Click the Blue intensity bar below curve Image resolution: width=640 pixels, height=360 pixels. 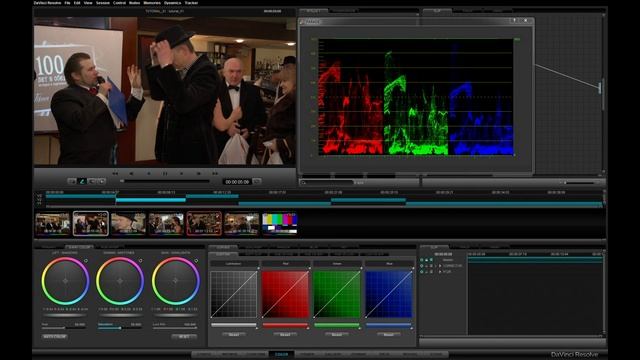[389, 325]
